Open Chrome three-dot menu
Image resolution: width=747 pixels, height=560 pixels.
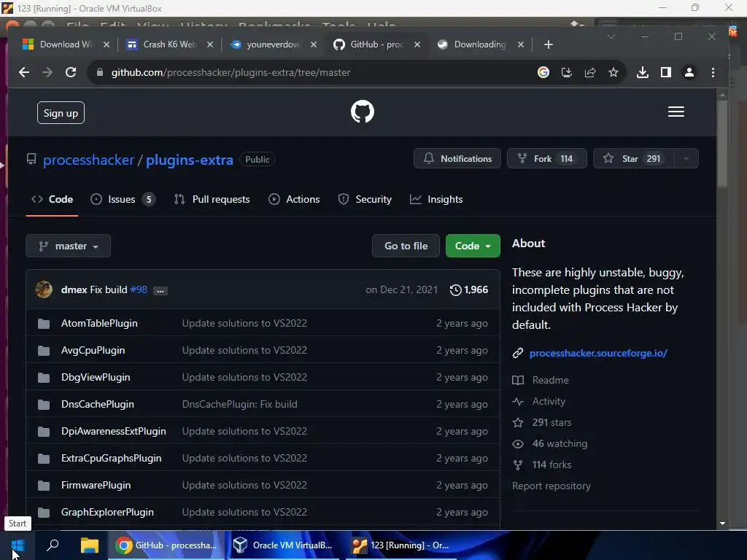[x=713, y=72]
